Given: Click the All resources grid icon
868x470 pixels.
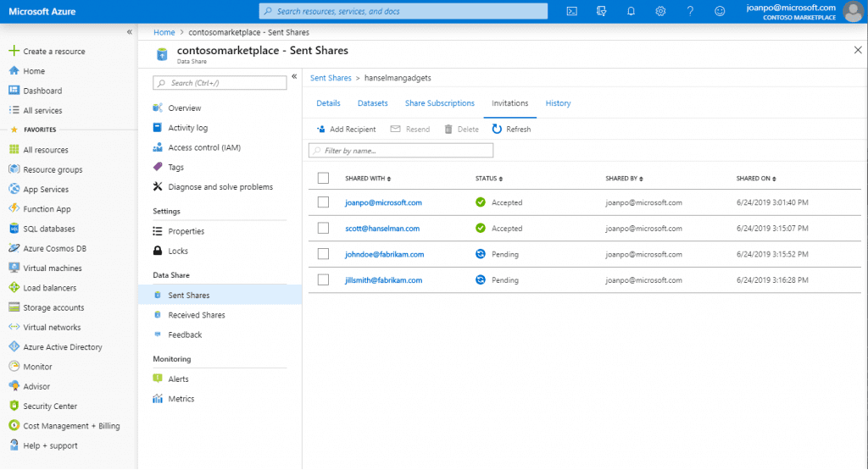Looking at the screenshot, I should 14,149.
